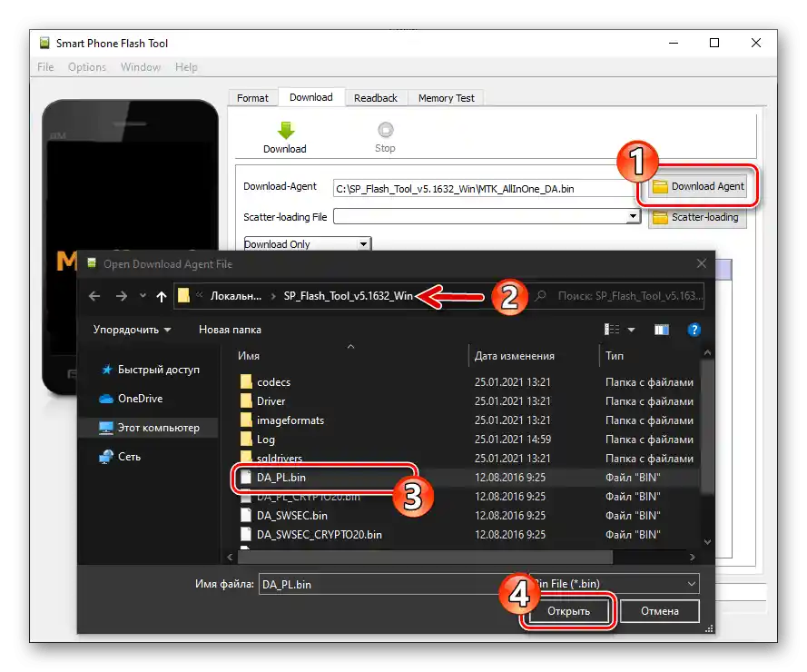The height and width of the screenshot is (672, 807).
Task: Click the Up one level arrow
Action: coord(162,296)
